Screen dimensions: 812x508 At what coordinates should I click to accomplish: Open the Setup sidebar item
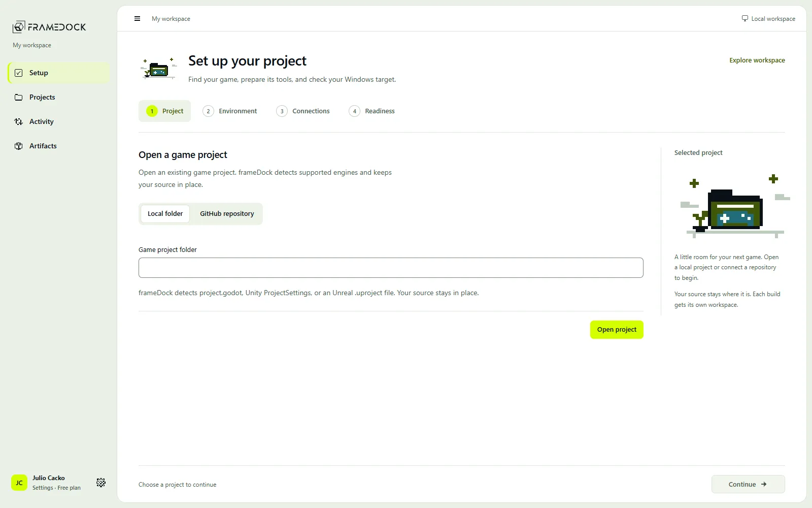(58, 73)
